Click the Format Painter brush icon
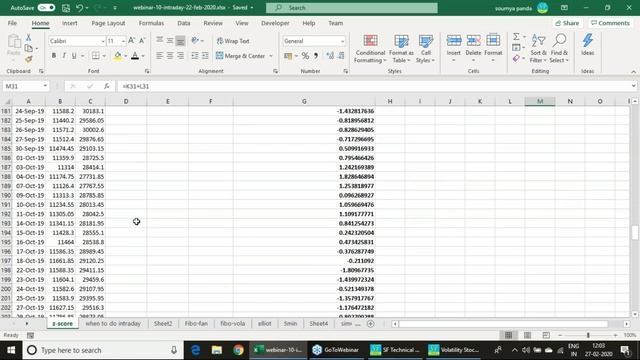Screen dimensions: 640x360 coord(29,59)
